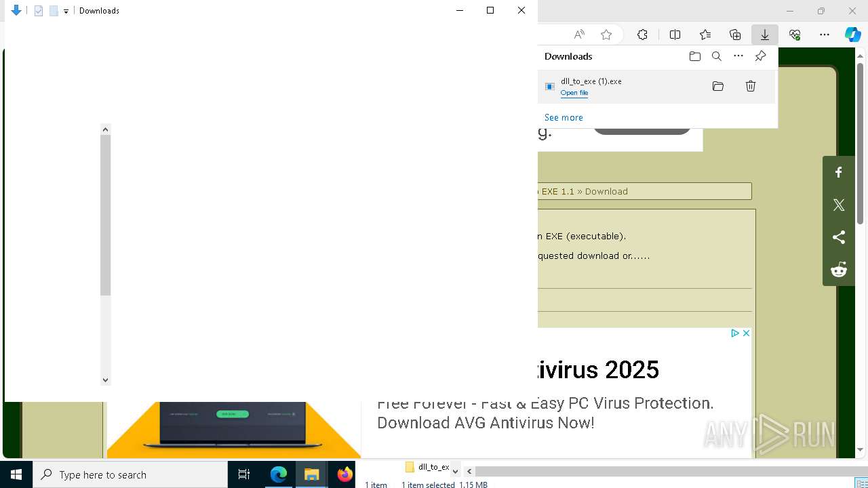Click '1 item selected 1.15 MB' status text
The image size is (868, 488).
coord(444,485)
